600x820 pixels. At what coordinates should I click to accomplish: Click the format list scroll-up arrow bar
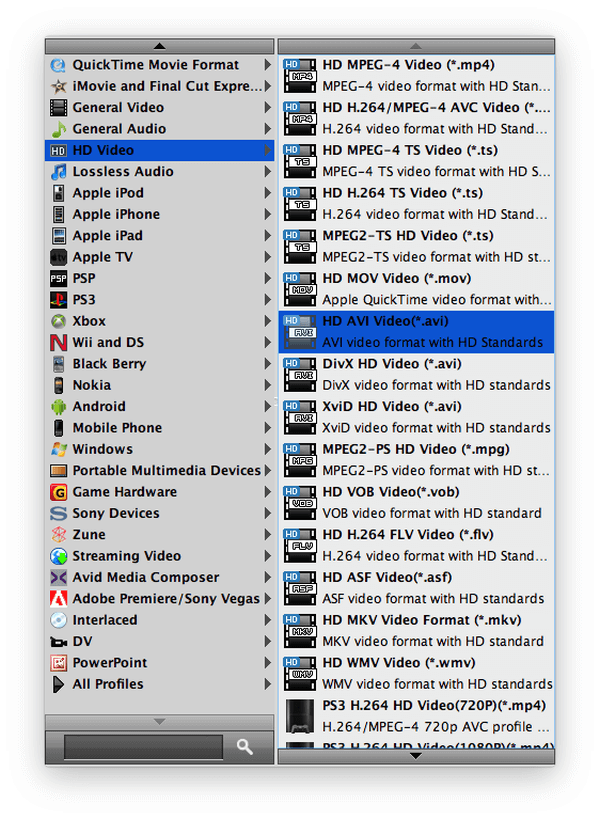[x=416, y=47]
